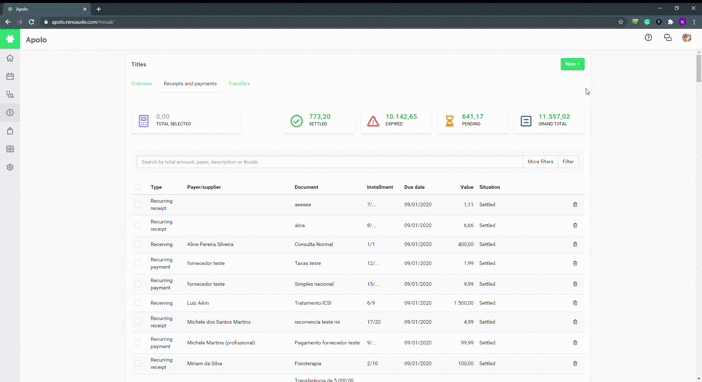The height and width of the screenshot is (382, 702).
Task: Check the box for the abra row
Action: 137,225
